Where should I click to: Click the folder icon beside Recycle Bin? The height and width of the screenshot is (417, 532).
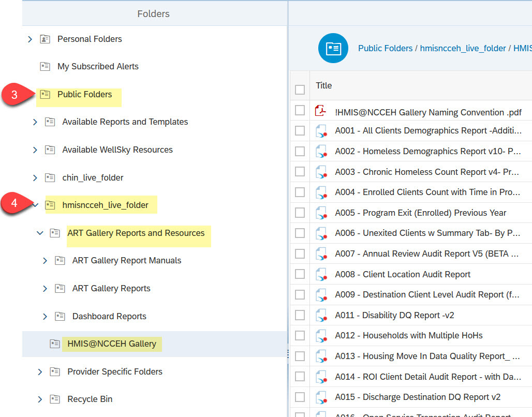pos(55,399)
